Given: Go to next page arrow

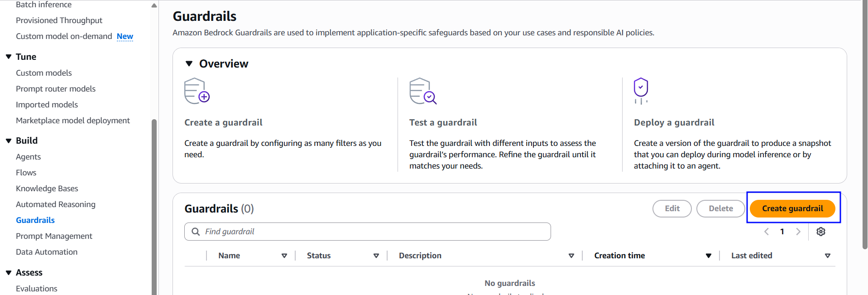Looking at the screenshot, I should click(x=798, y=232).
